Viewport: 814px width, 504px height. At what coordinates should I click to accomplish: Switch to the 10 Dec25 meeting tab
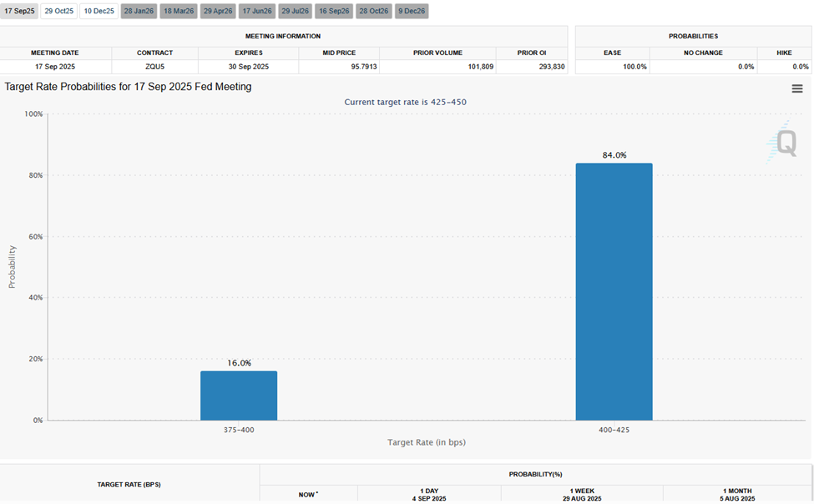click(98, 11)
